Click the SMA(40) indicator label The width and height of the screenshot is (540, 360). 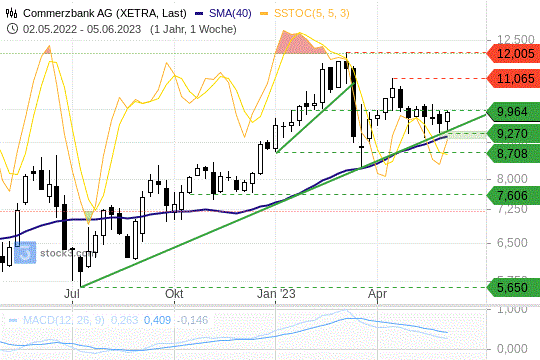click(230, 13)
